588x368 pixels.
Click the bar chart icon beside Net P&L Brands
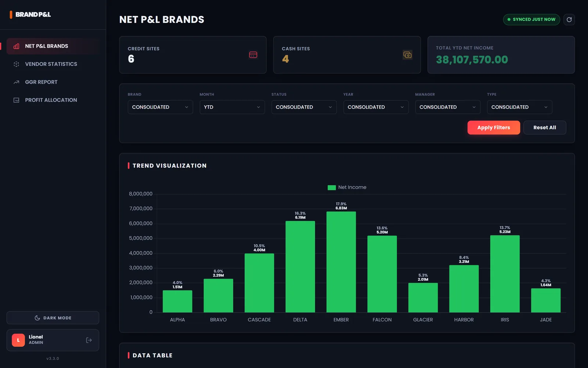click(x=16, y=46)
